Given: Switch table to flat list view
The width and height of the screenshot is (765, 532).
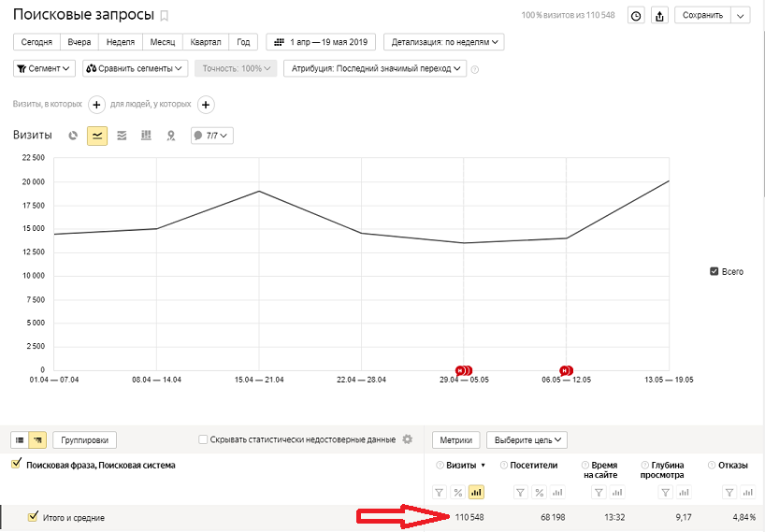Looking at the screenshot, I should 20,439.
